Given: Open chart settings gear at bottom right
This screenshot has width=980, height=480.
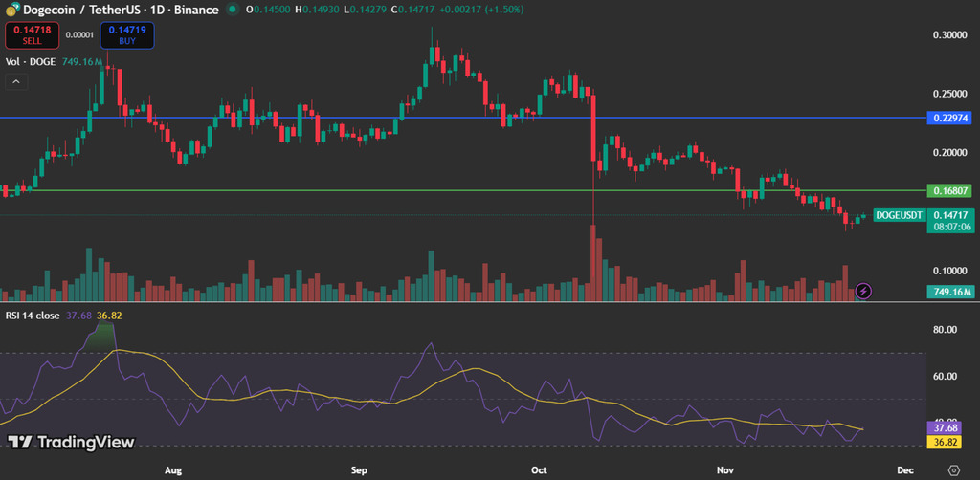Looking at the screenshot, I should pyautogui.click(x=953, y=470).
